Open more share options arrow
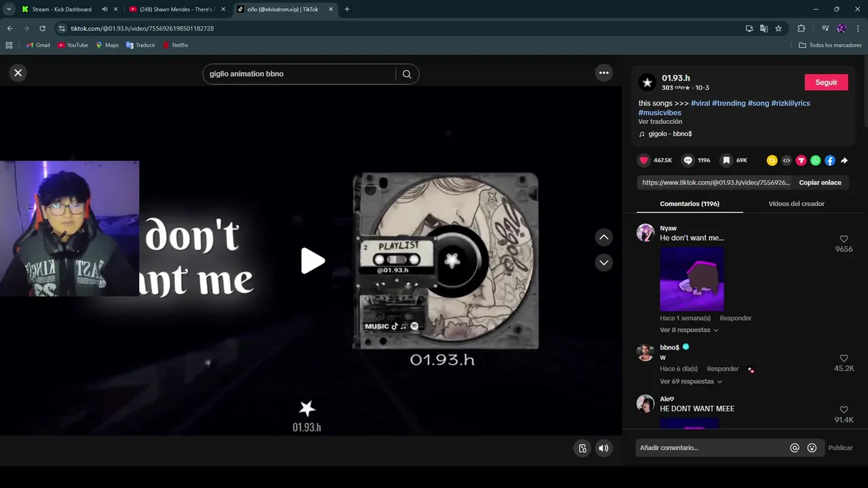 click(844, 161)
